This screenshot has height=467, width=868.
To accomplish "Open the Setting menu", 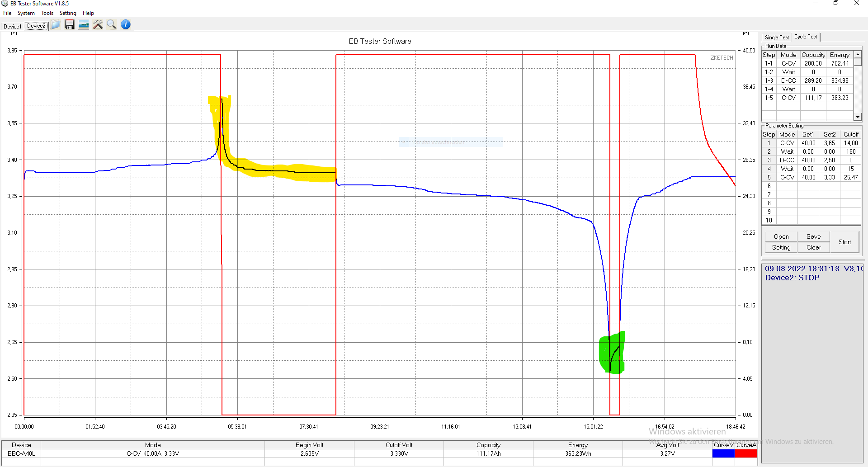I will point(68,13).
